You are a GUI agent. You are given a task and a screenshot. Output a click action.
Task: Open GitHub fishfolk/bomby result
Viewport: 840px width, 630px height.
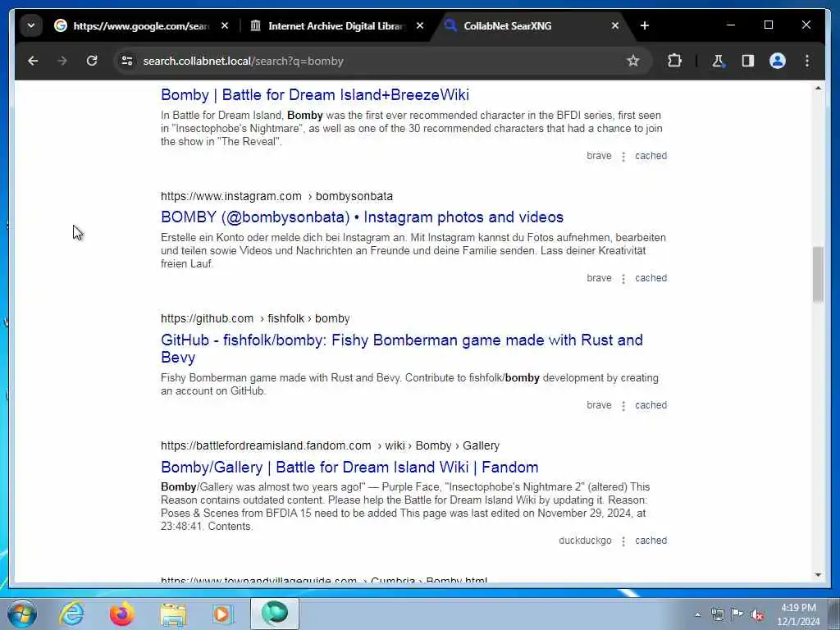pyautogui.click(x=402, y=349)
